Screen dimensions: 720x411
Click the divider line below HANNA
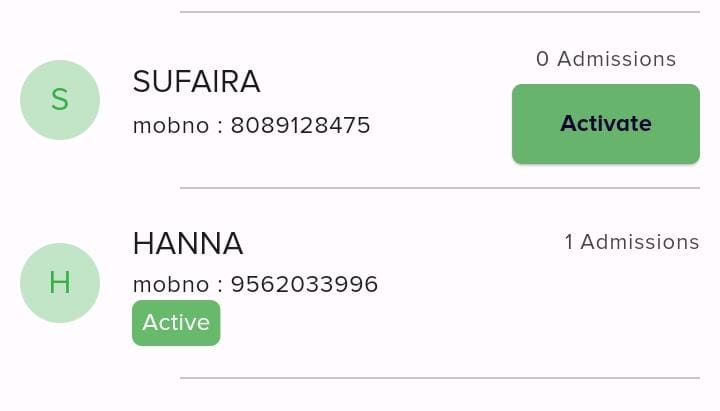click(440, 378)
